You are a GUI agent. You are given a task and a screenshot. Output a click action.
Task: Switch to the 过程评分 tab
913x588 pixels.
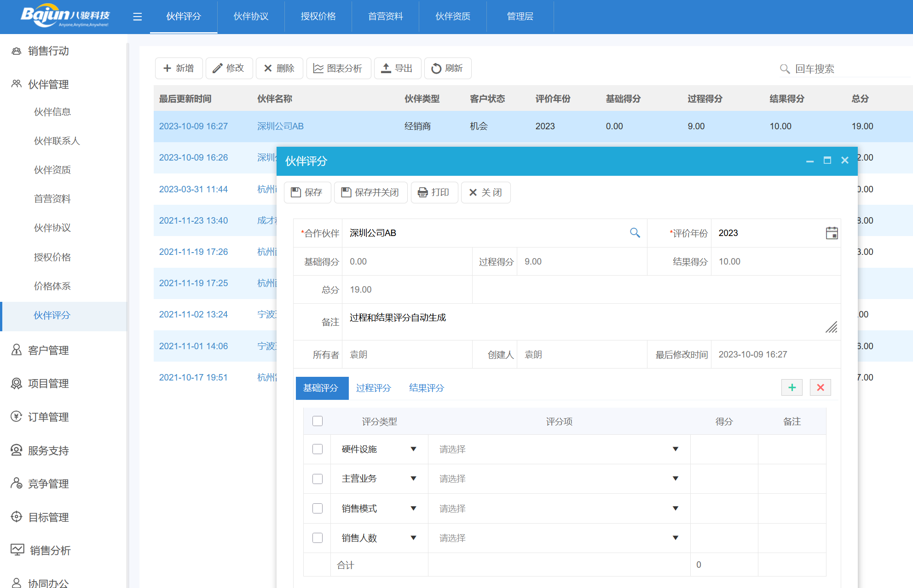point(374,388)
